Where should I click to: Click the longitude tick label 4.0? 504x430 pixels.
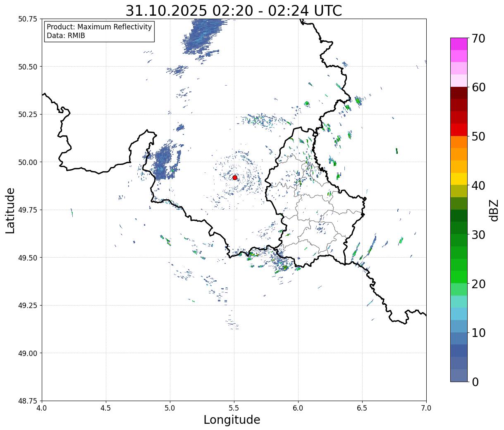click(42, 408)
